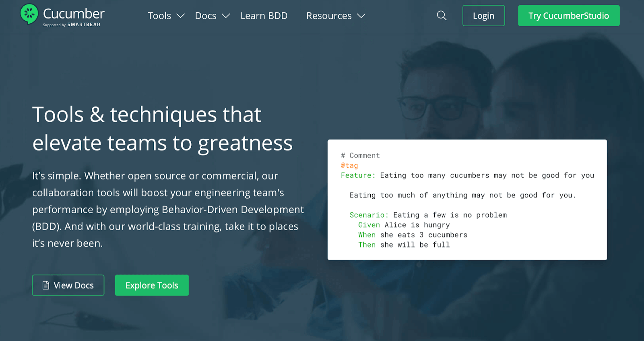Click the Cucumber wordmark text
The width and height of the screenshot is (644, 341).
point(74,13)
